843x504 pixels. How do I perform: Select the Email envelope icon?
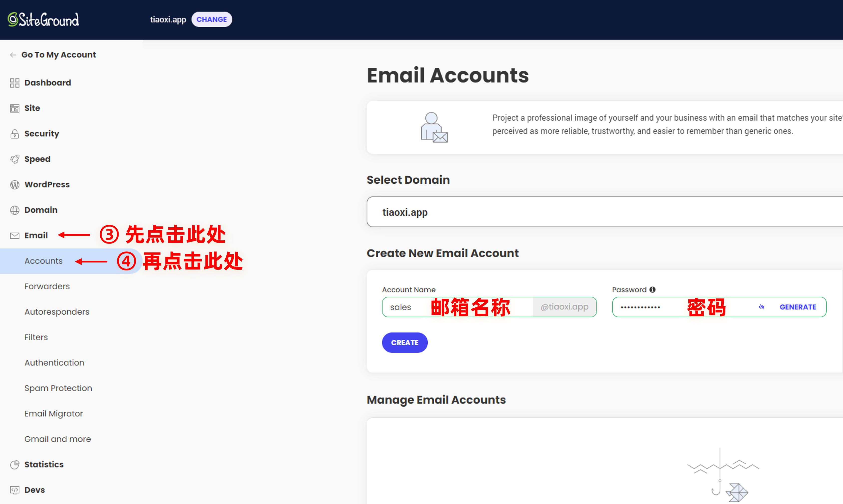[x=15, y=235]
